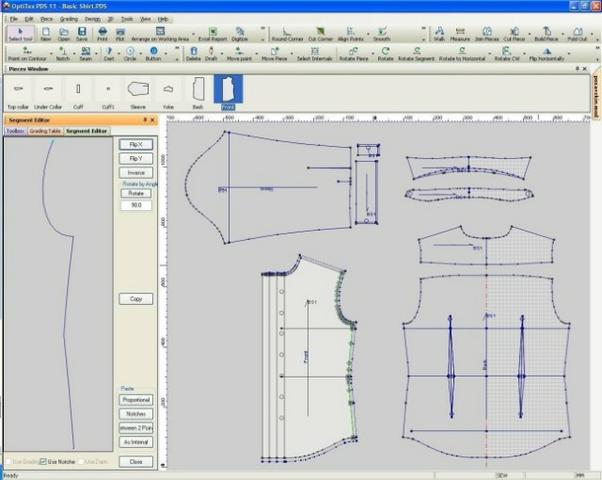Click the Plot toolbar icon
Viewport: 602px width, 480px height.
[x=120, y=34]
